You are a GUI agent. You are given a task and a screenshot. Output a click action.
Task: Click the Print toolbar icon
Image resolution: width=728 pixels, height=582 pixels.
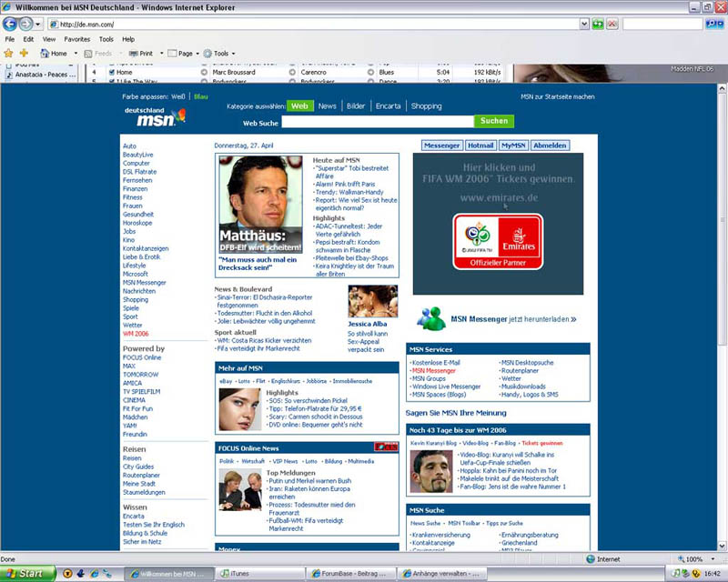pyautogui.click(x=133, y=54)
